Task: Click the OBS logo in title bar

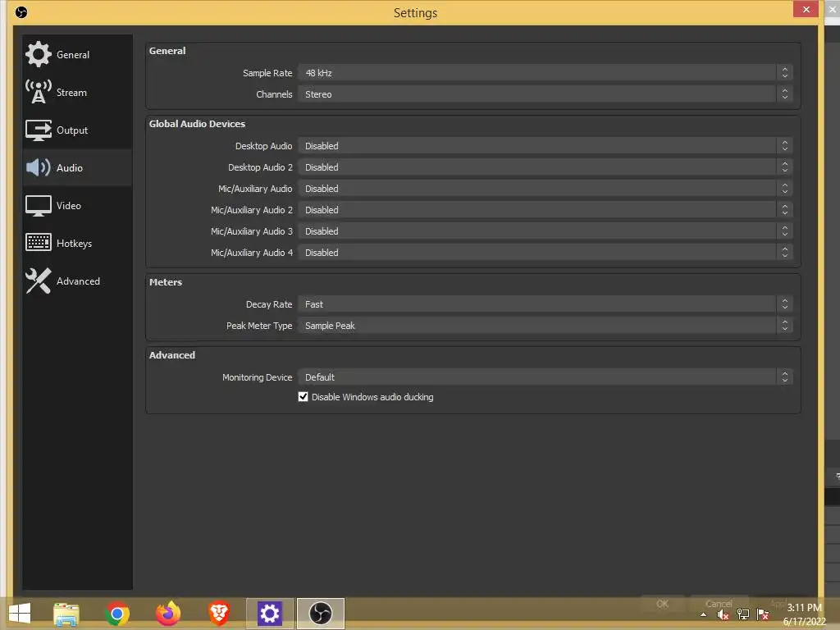Action: pos(21,11)
